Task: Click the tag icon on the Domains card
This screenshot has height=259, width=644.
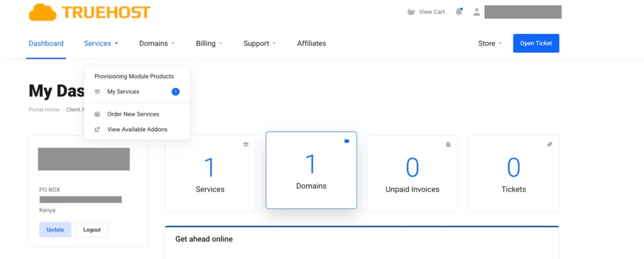Action: (x=347, y=141)
